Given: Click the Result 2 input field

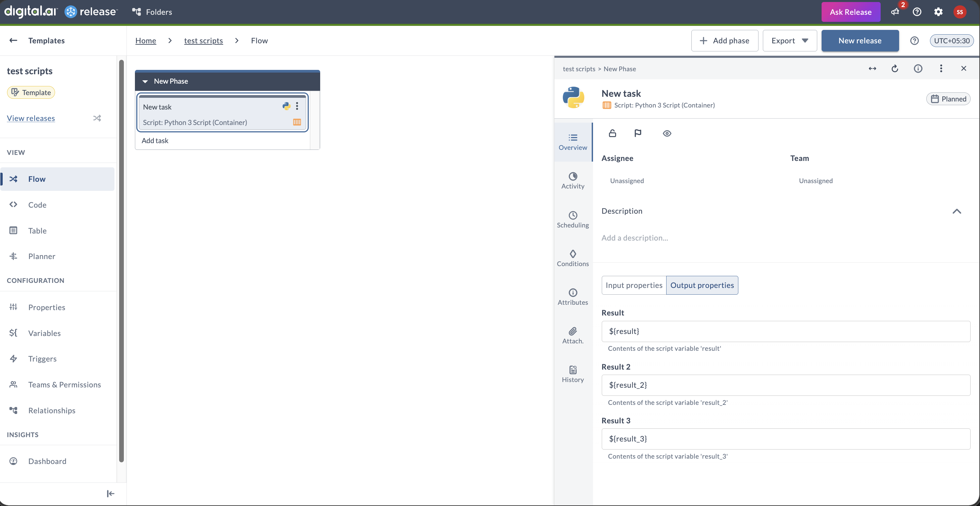Looking at the screenshot, I should point(786,385).
